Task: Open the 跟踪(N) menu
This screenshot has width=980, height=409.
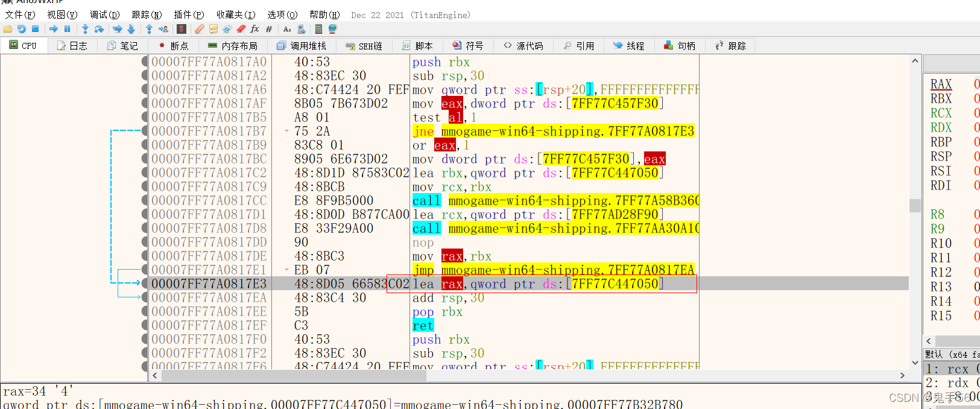Action: pyautogui.click(x=147, y=14)
